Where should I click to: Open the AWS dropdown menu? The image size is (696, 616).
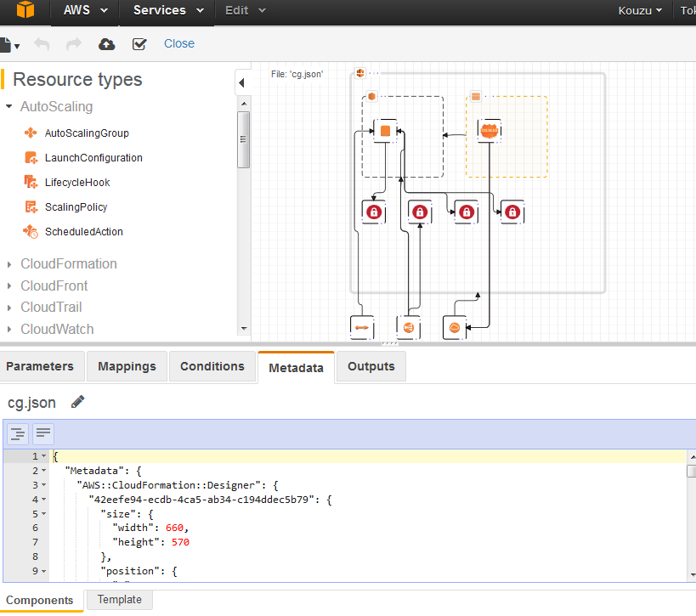click(x=85, y=10)
